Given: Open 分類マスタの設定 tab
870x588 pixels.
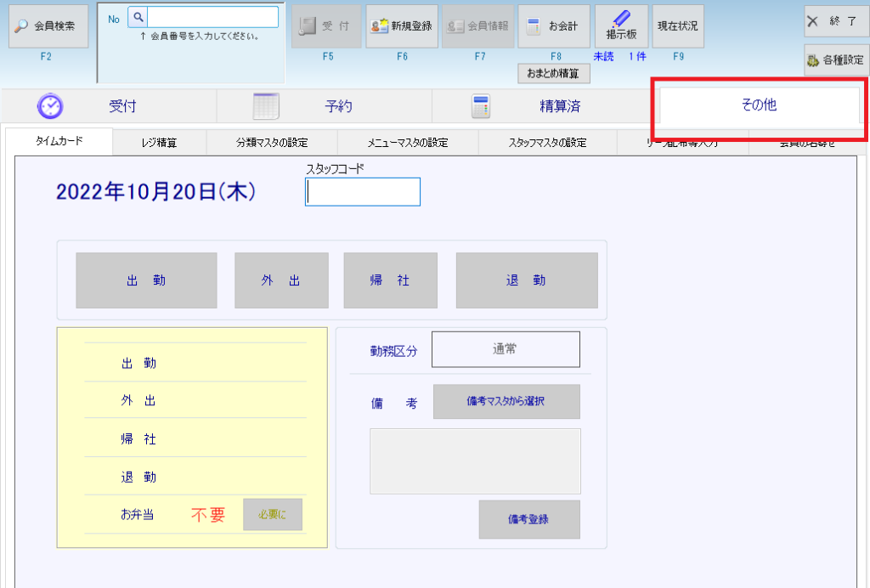Looking at the screenshot, I should coord(272,143).
